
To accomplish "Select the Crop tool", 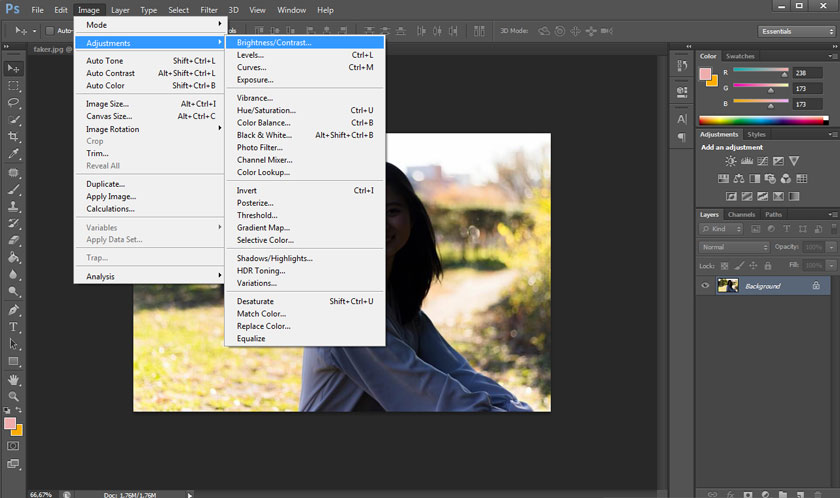I will [x=14, y=136].
